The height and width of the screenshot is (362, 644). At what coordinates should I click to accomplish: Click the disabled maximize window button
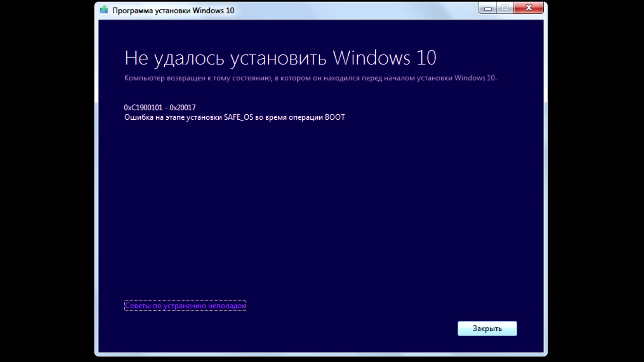click(x=505, y=8)
